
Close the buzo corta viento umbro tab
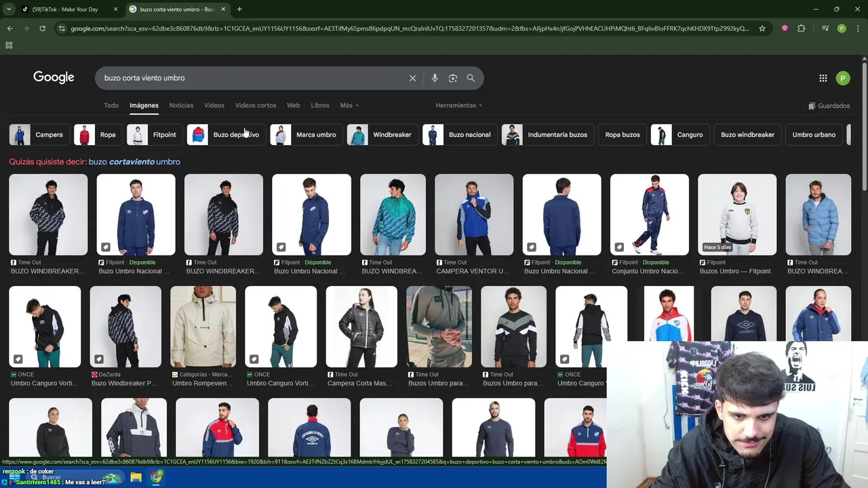[223, 9]
